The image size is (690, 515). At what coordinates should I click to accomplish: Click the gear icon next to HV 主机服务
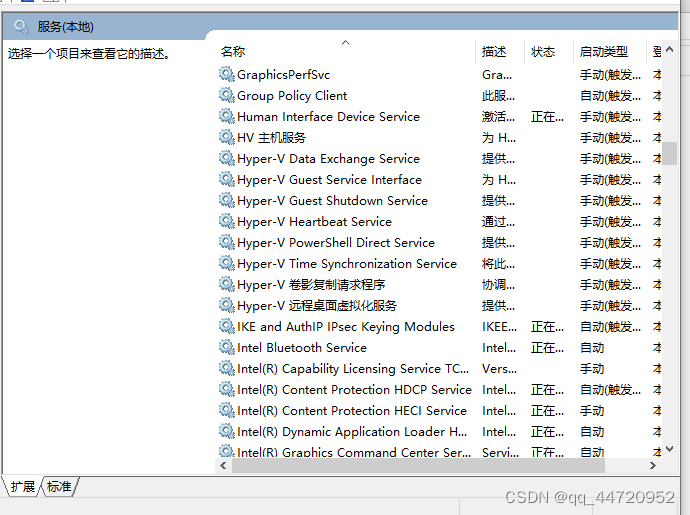point(227,137)
